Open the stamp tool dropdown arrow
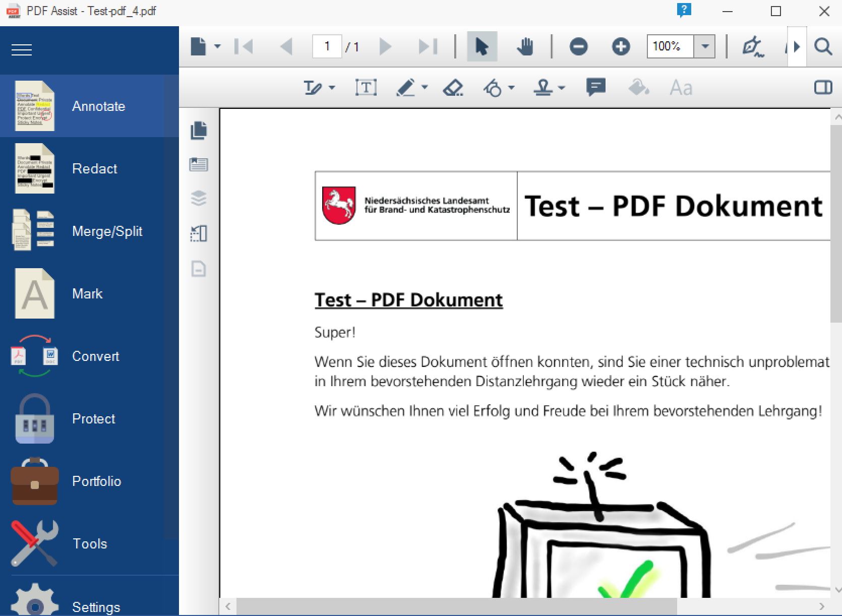Viewport: 842px width, 616px height. coord(562,88)
